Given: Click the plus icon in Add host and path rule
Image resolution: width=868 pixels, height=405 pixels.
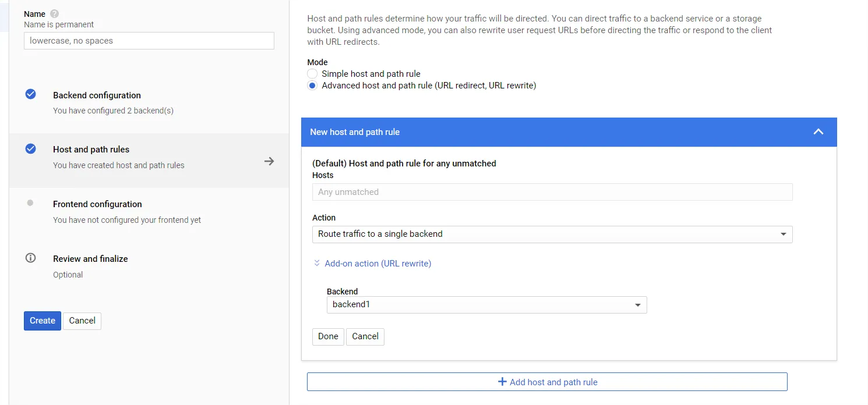Looking at the screenshot, I should (x=502, y=382).
